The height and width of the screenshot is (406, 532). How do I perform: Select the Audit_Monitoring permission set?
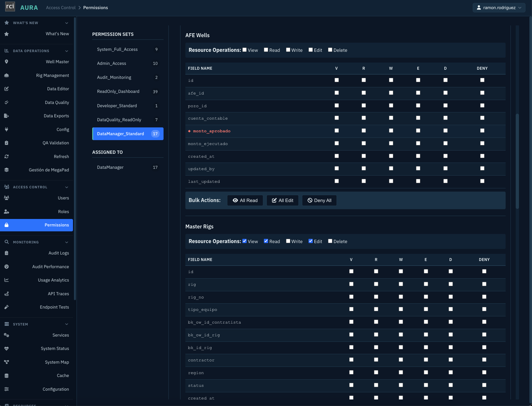128,78
